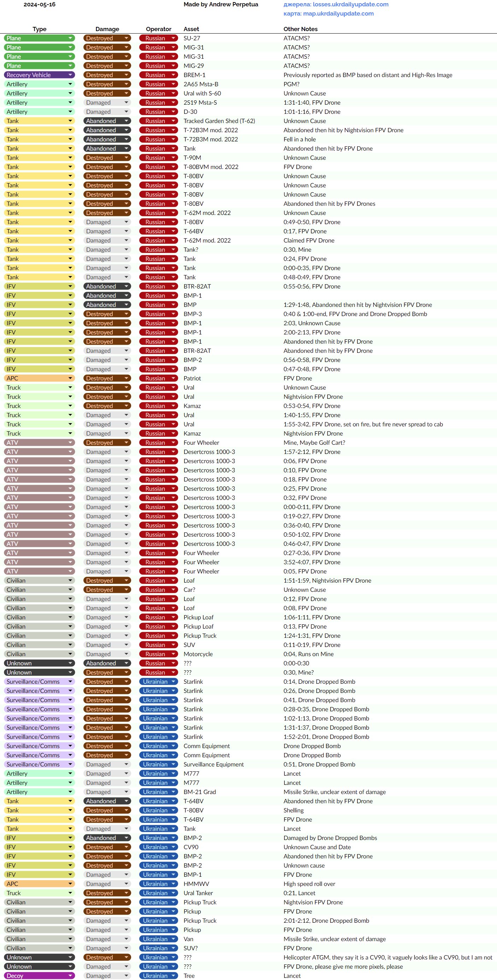The width and height of the screenshot is (497, 980).
Task: Open the APC type dropdown in the HMMWV row
Action: click(x=40, y=884)
